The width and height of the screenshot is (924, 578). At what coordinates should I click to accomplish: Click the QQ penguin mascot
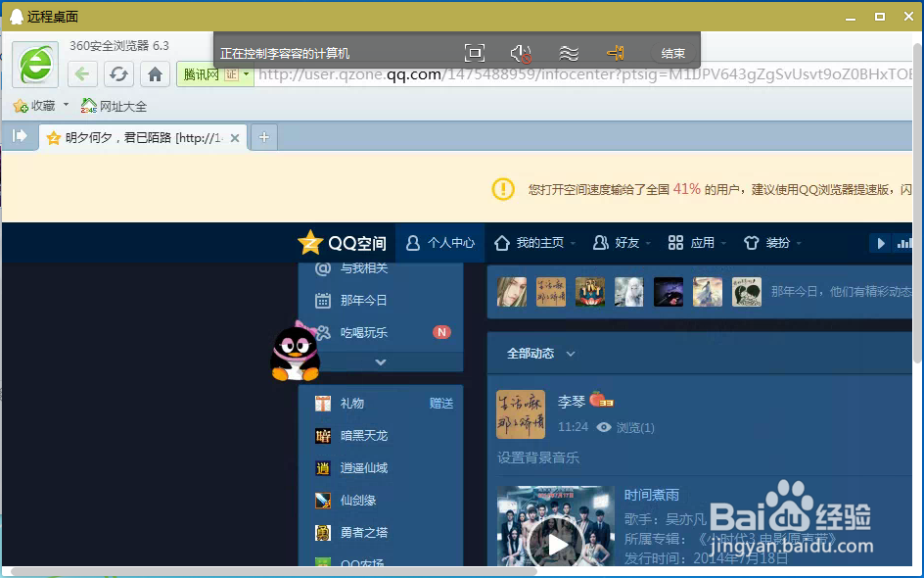[x=296, y=352]
